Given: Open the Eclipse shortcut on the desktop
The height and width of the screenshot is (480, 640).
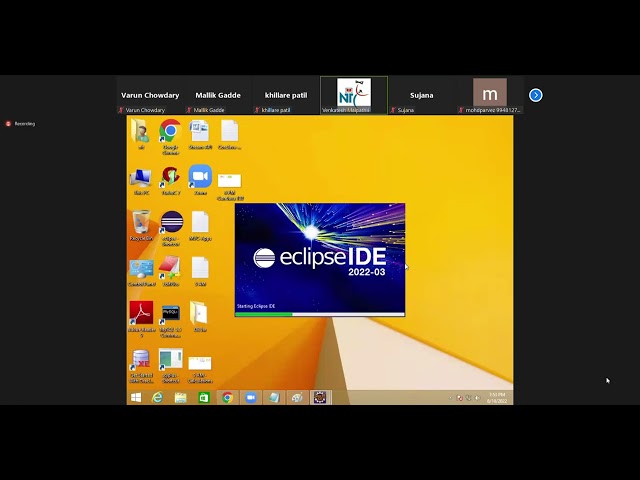Looking at the screenshot, I should tap(171, 228).
